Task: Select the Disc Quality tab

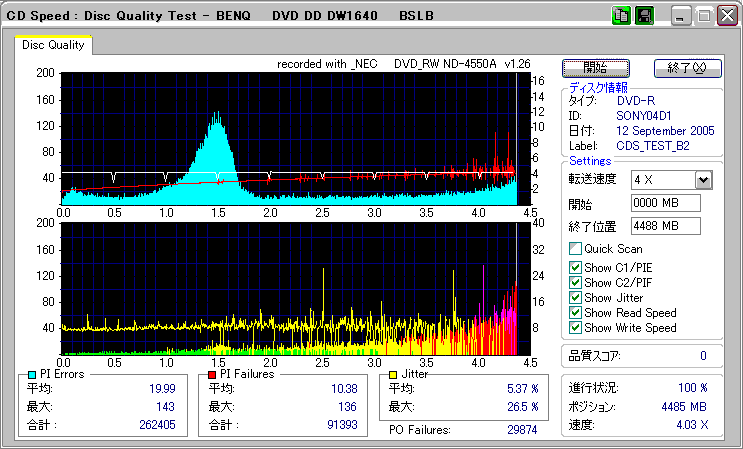Action: [54, 45]
